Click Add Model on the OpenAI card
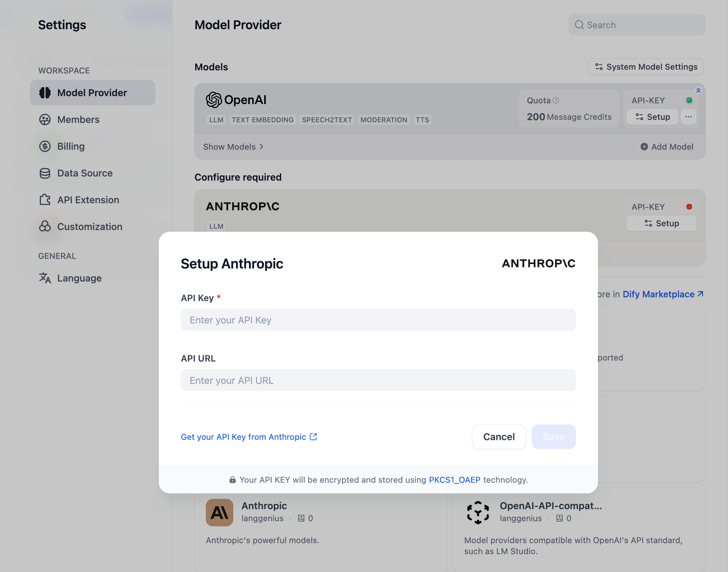This screenshot has width=728, height=572. (667, 147)
